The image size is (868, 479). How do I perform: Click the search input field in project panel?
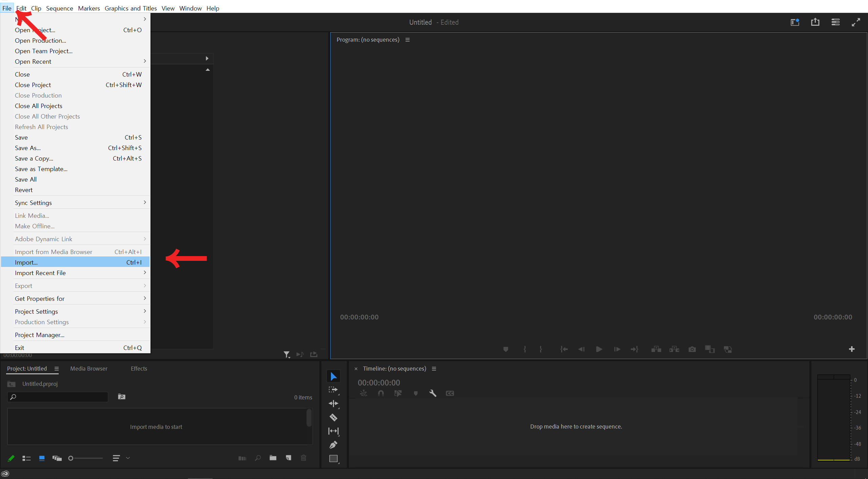[59, 397]
